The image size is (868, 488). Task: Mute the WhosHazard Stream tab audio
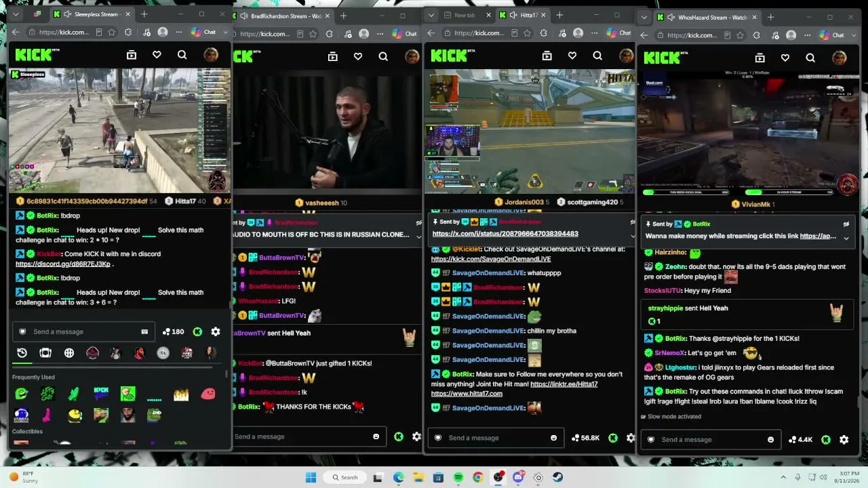coord(671,17)
